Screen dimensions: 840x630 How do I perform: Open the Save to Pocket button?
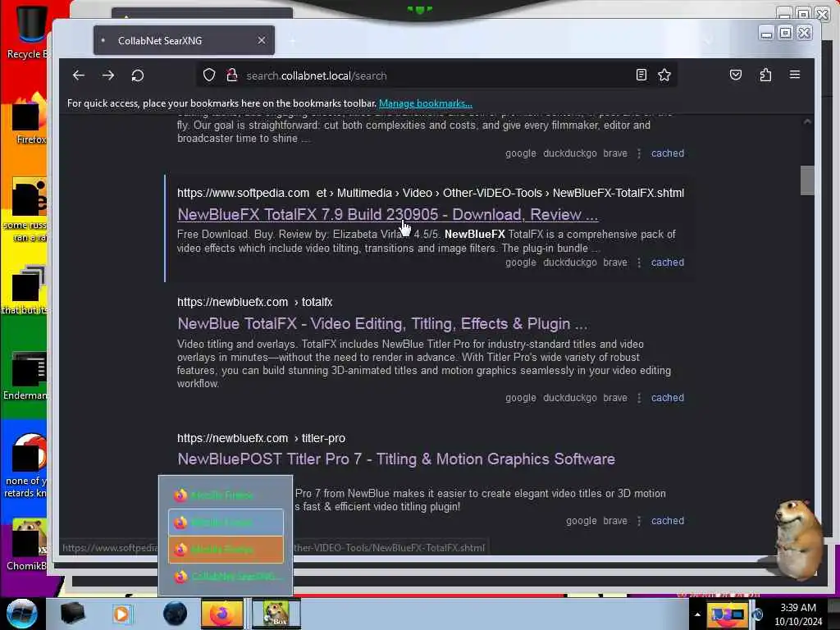736,75
